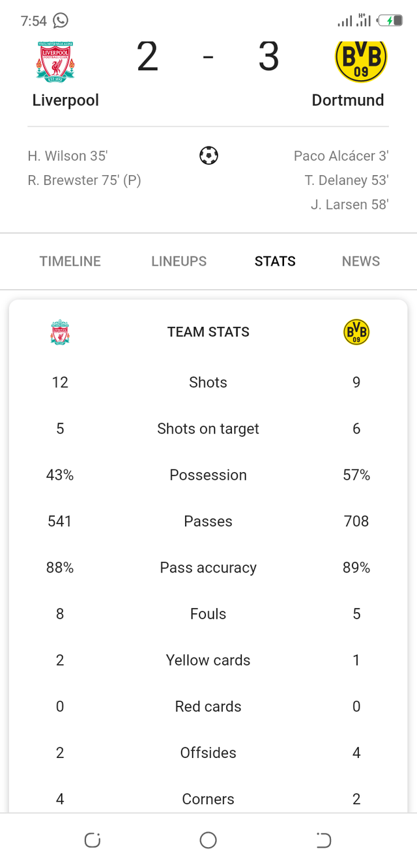Tap the R. Brewster 75' (P) scorer
The height and width of the screenshot is (868, 417).
click(x=85, y=180)
